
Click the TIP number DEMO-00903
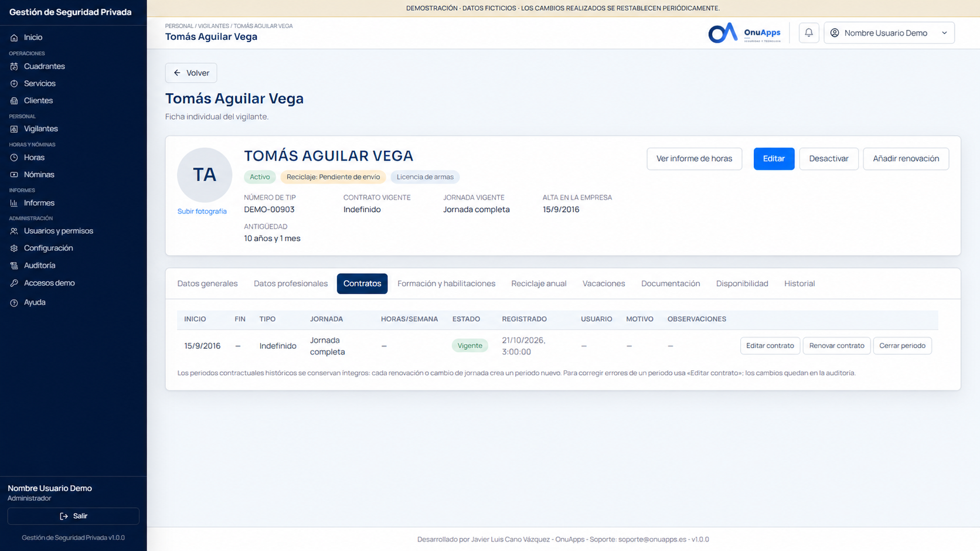(269, 210)
